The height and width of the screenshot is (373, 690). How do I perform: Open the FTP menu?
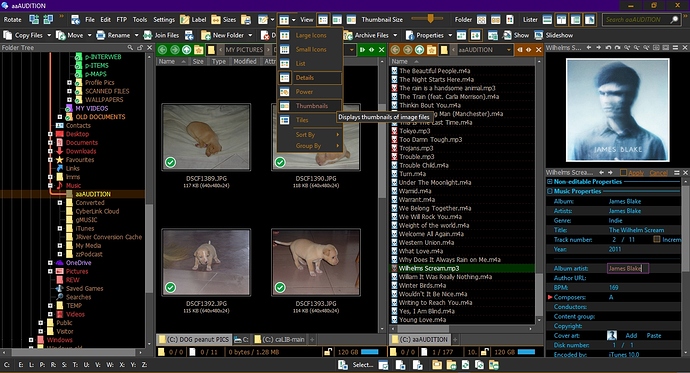coord(121,19)
